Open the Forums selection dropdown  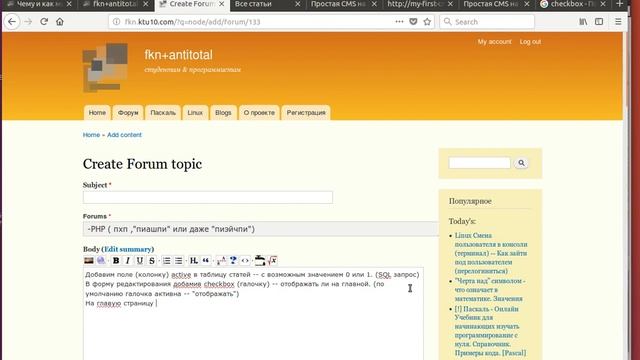pos(260,229)
